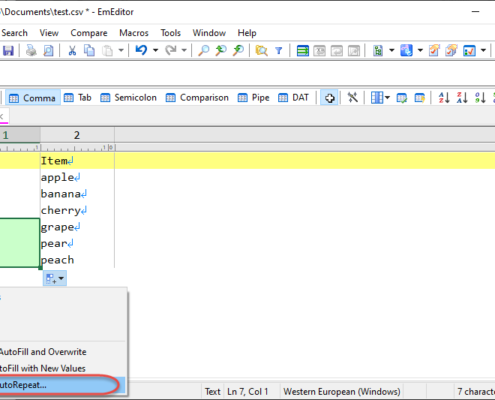The image size is (495, 400).
Task: Open the Macros menu
Action: pyautogui.click(x=134, y=33)
